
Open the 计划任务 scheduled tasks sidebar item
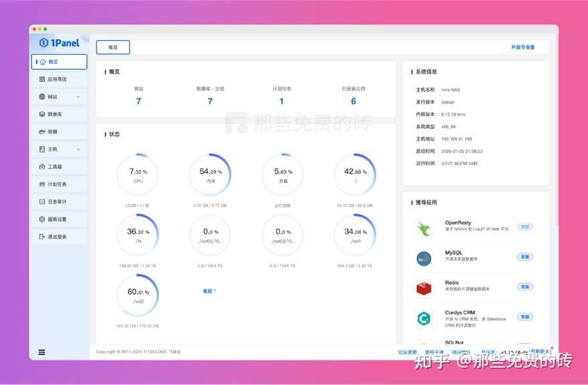[59, 184]
